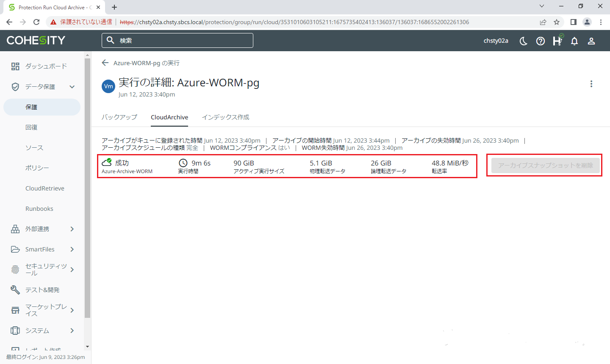Click the アーカイブスナップショットを削除 button
This screenshot has height=364, width=610.
coord(546,165)
